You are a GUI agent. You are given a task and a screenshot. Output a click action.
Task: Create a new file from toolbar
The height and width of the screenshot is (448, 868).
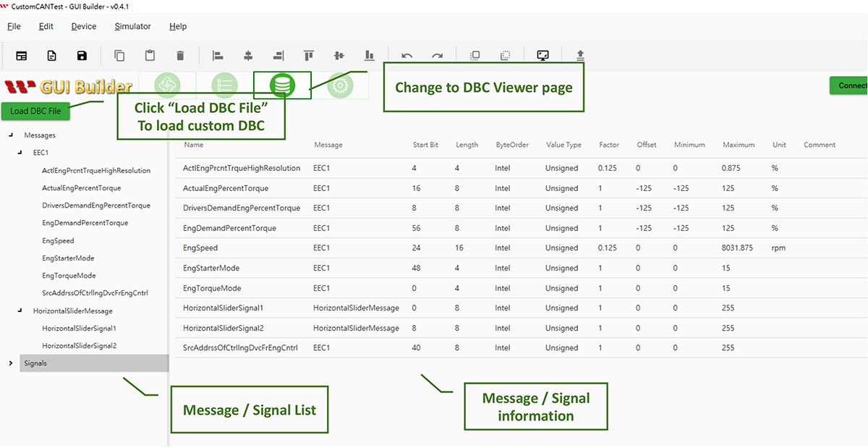(x=51, y=56)
